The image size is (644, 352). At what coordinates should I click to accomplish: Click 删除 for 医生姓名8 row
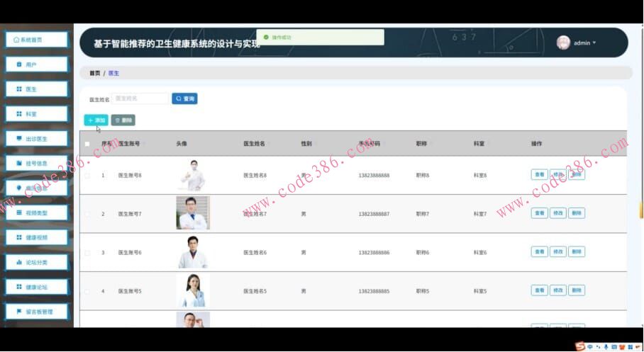(577, 174)
